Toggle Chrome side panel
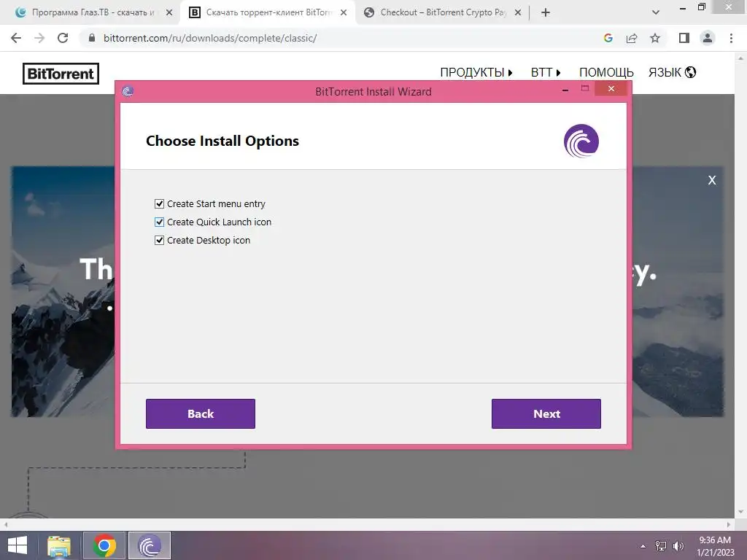The width and height of the screenshot is (747, 560). tap(684, 38)
